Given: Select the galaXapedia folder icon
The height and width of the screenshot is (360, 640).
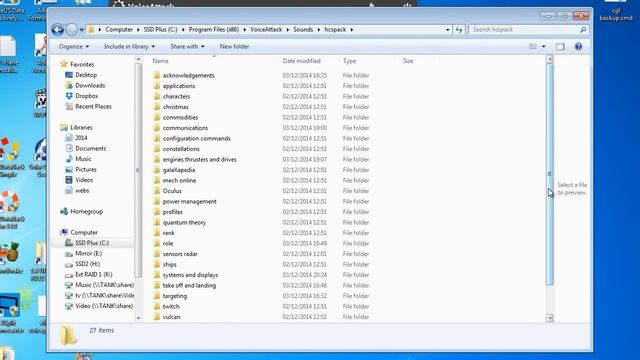Looking at the screenshot, I should (x=156, y=170).
